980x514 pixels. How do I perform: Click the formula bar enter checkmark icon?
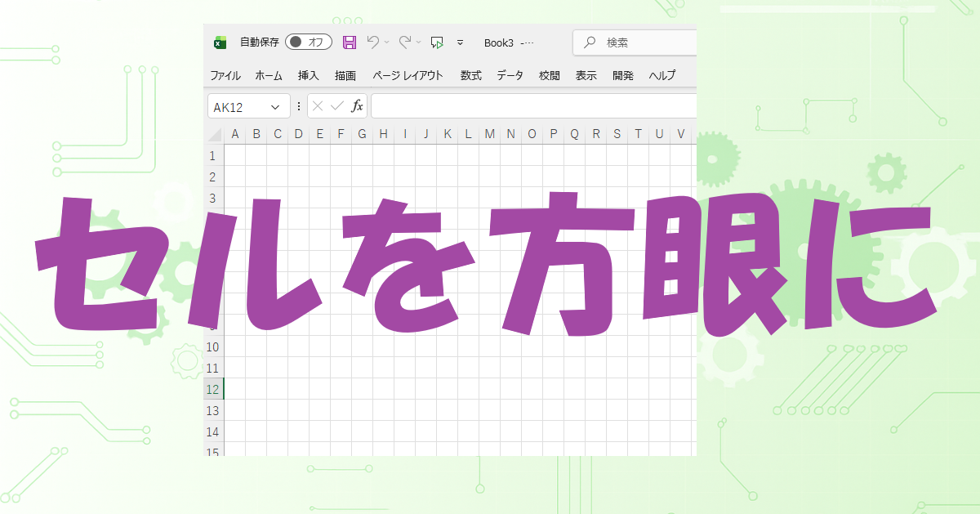(336, 106)
